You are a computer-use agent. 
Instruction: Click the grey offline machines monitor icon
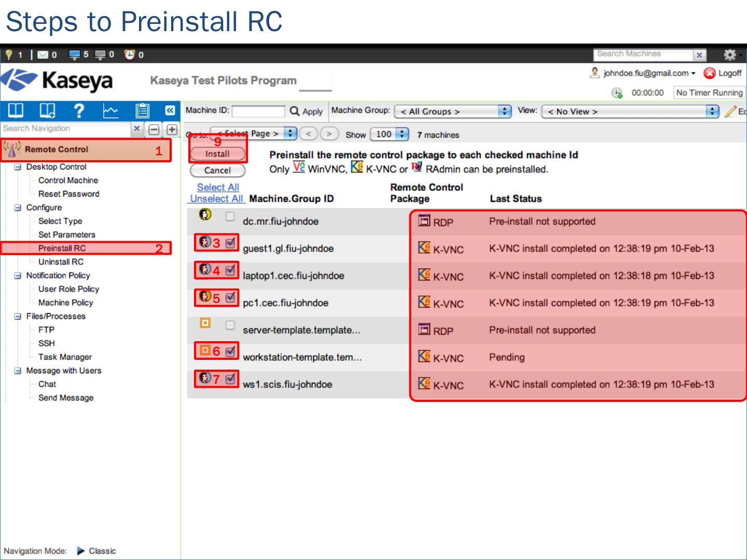[x=101, y=54]
